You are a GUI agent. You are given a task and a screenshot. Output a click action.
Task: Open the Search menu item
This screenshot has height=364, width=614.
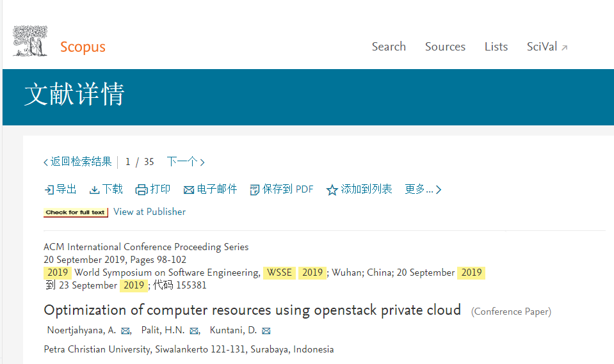click(389, 47)
